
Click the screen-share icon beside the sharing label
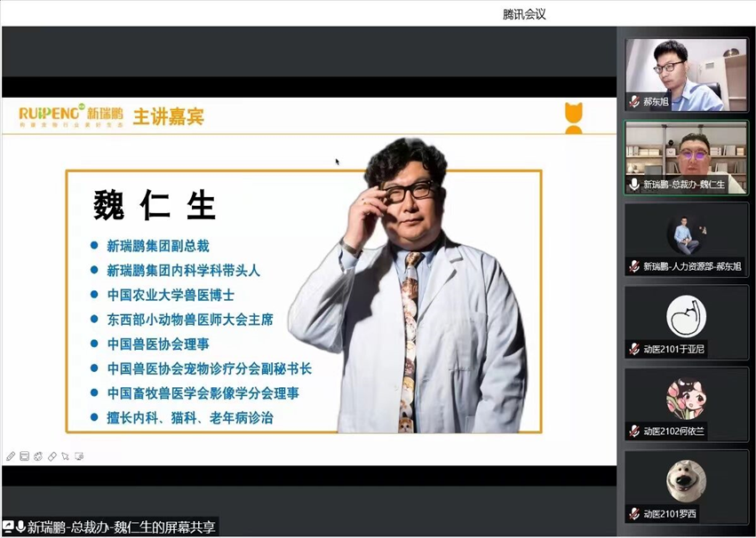[x=7, y=526]
